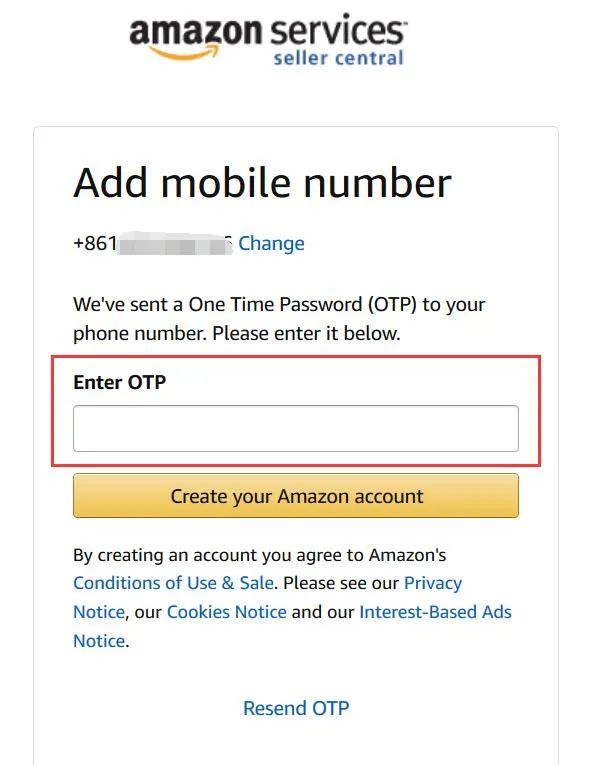
Task: Click the Add mobile number heading
Action: click(x=262, y=183)
